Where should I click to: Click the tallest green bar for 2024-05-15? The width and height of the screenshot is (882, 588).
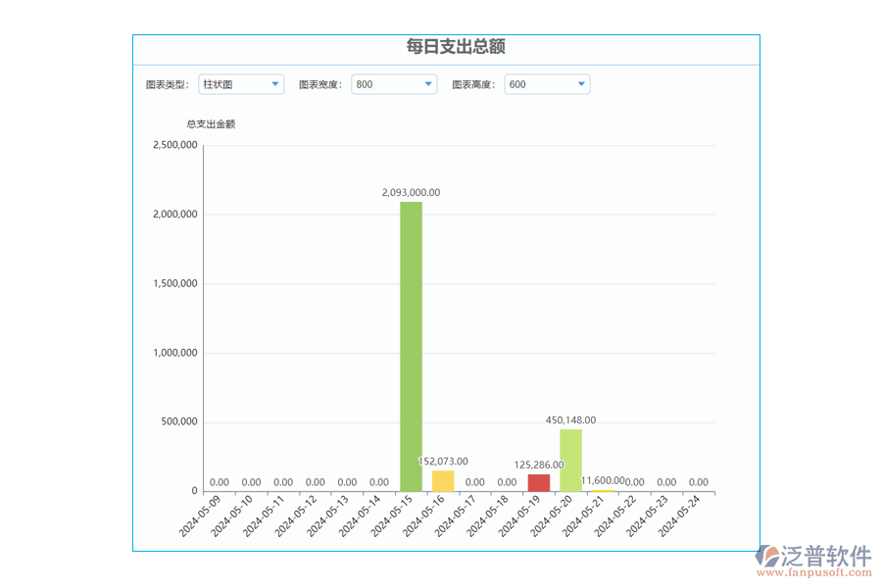click(x=410, y=343)
